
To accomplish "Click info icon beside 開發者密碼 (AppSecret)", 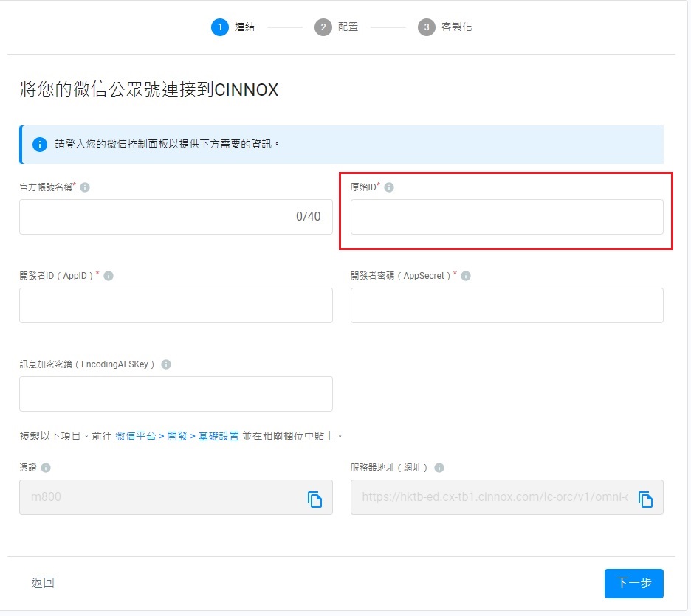I will [466, 276].
